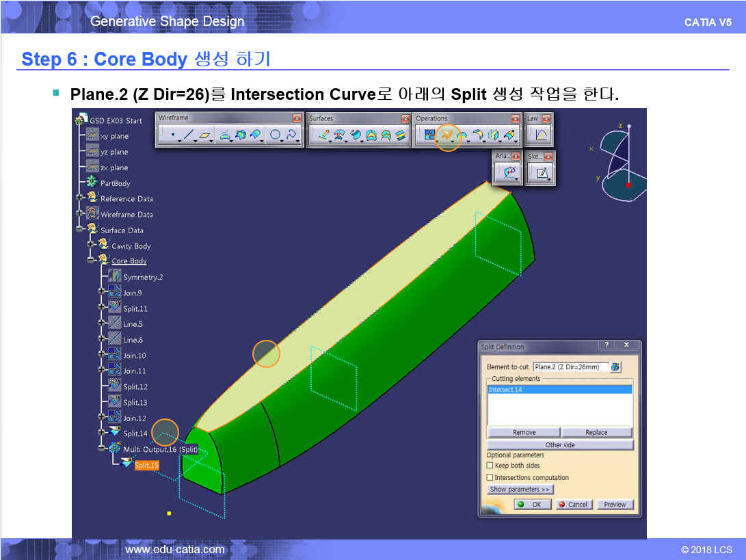Open the Law tool icon
Screen dimensions: 746x560
541,135
